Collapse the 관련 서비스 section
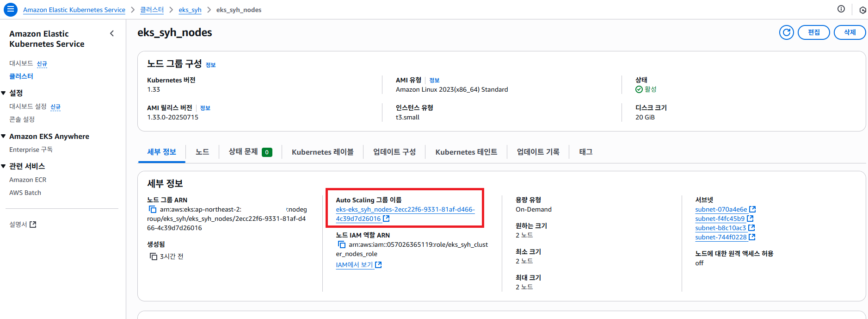The image size is (868, 319). pyautogui.click(x=4, y=166)
